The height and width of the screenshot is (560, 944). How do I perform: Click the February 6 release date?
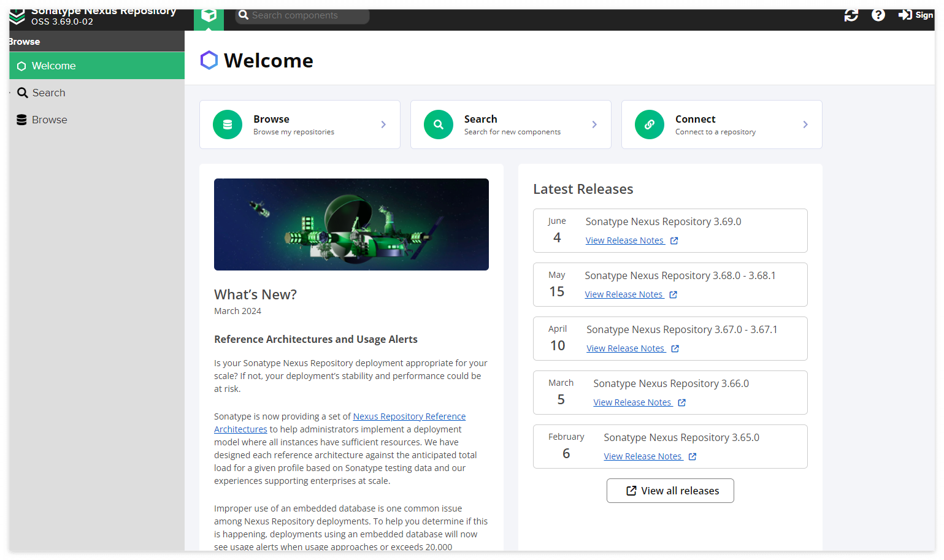pyautogui.click(x=566, y=446)
